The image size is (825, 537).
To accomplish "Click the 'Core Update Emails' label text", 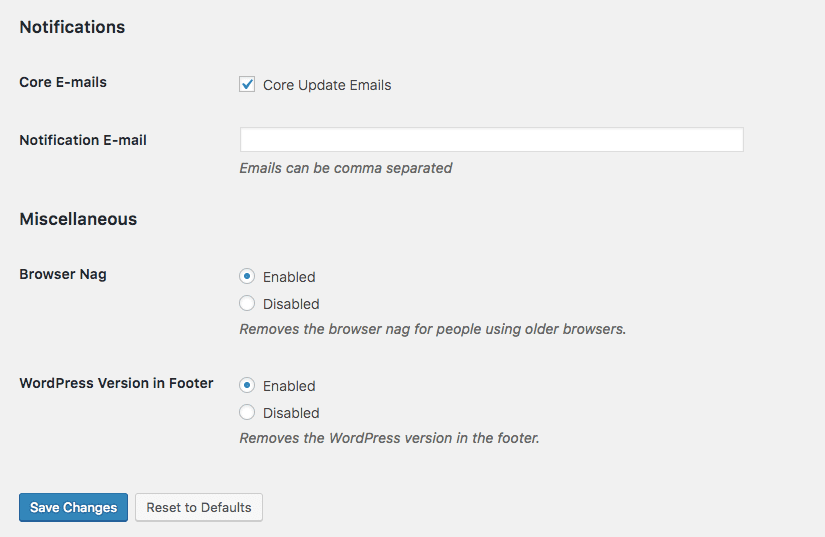I will click(x=327, y=86).
